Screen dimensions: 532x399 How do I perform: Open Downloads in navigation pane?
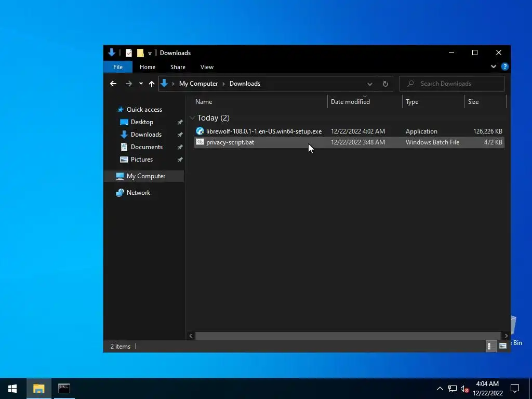pyautogui.click(x=146, y=135)
